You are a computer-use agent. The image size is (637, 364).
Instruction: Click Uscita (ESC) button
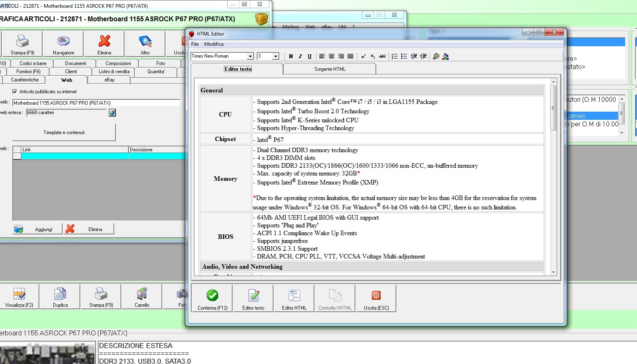pos(376,299)
